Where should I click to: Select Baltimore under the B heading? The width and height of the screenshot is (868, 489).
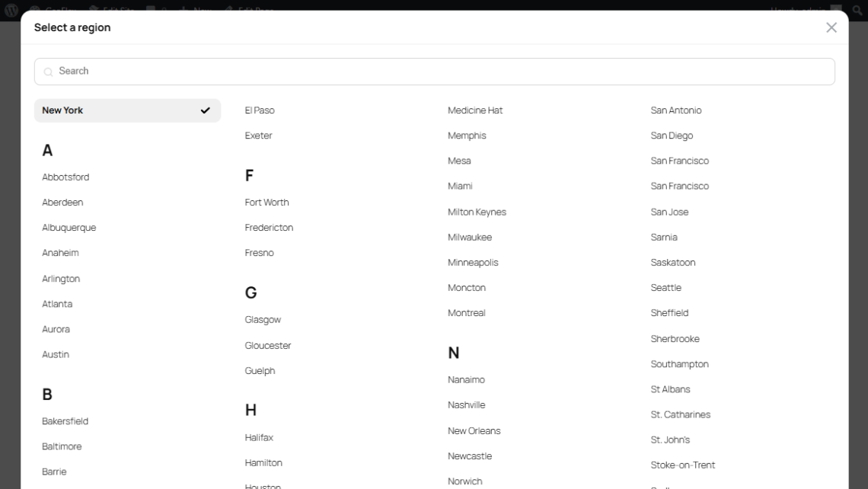62,446
